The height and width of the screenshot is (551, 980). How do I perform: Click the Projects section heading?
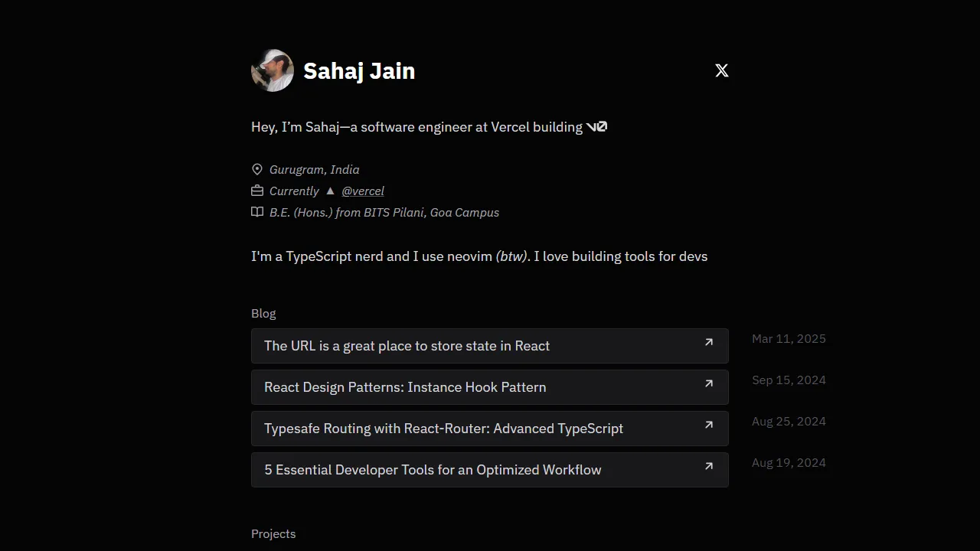(x=273, y=533)
